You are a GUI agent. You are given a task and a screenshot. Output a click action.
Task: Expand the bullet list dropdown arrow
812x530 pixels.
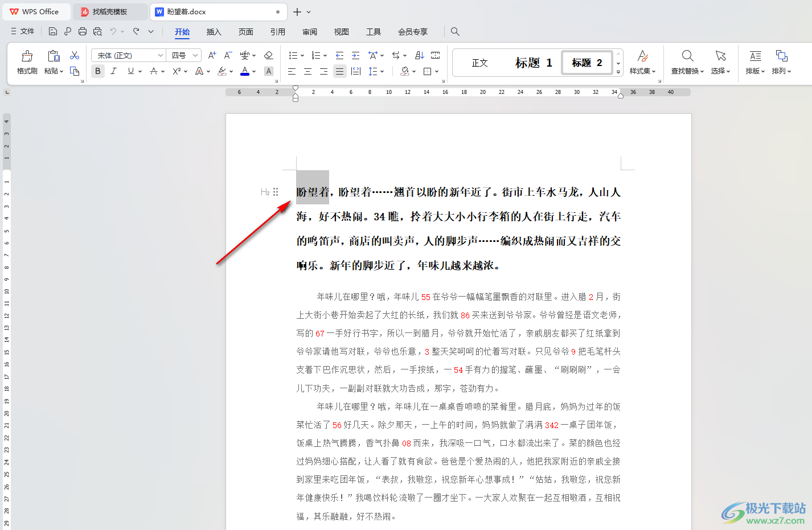302,56
